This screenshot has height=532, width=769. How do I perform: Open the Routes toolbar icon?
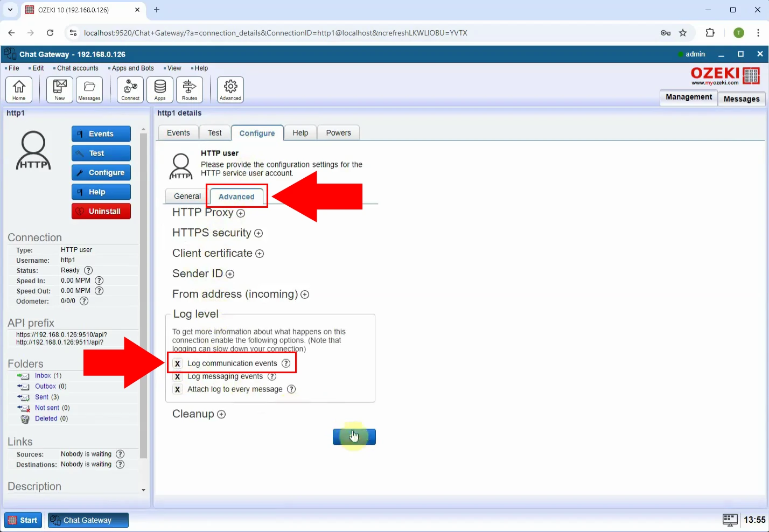[190, 89]
